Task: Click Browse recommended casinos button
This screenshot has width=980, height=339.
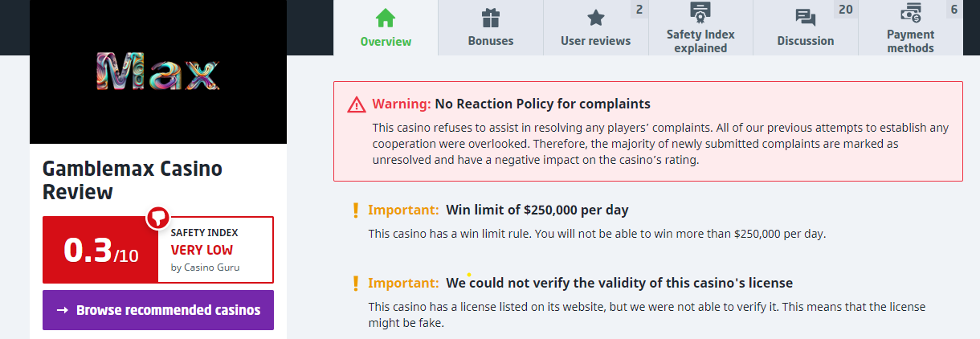Action: pos(158,310)
